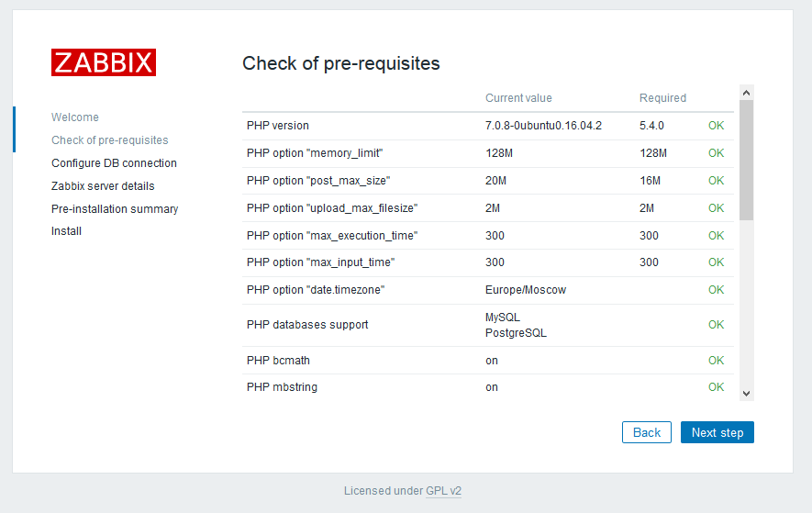
Task: Select Pre-installation summary sidebar step
Action: (x=115, y=209)
